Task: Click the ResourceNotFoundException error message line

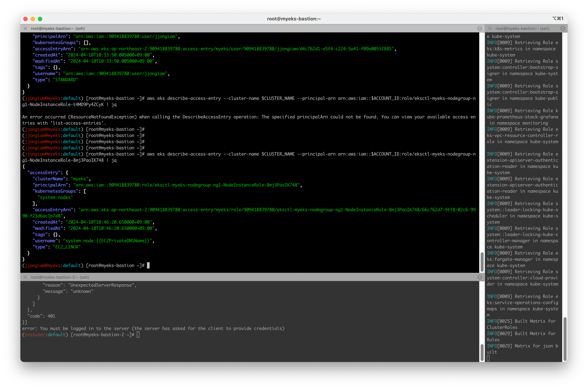Action: [249, 120]
